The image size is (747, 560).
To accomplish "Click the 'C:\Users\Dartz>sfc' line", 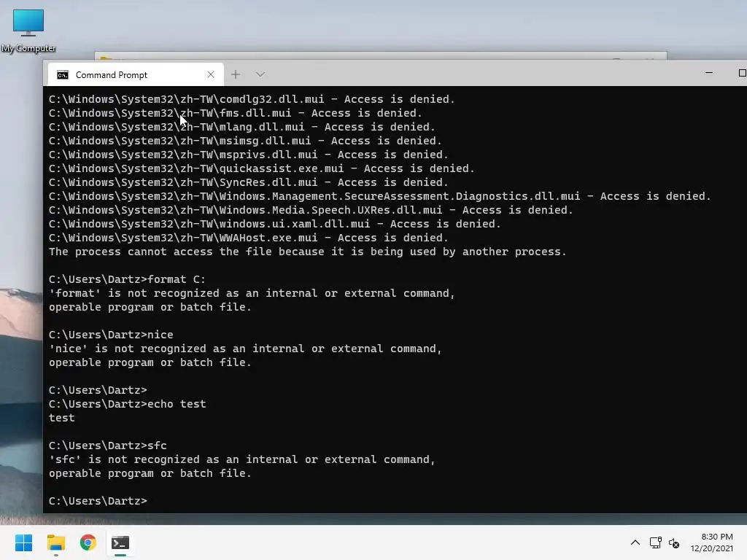I will click(x=108, y=446).
